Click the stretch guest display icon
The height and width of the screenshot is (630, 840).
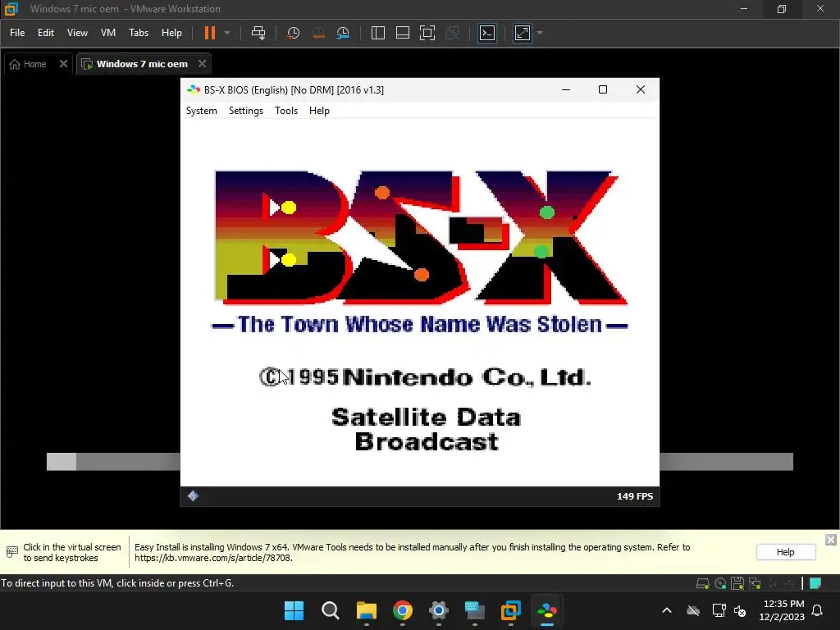(x=523, y=33)
